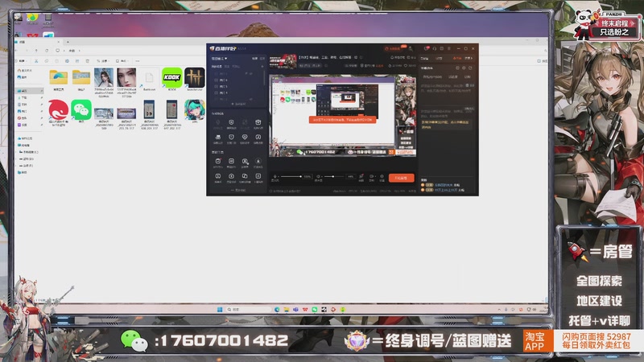The height and width of the screenshot is (362, 644).
Task: Expand the first drive under This PC in sidebar
Action: (16, 152)
